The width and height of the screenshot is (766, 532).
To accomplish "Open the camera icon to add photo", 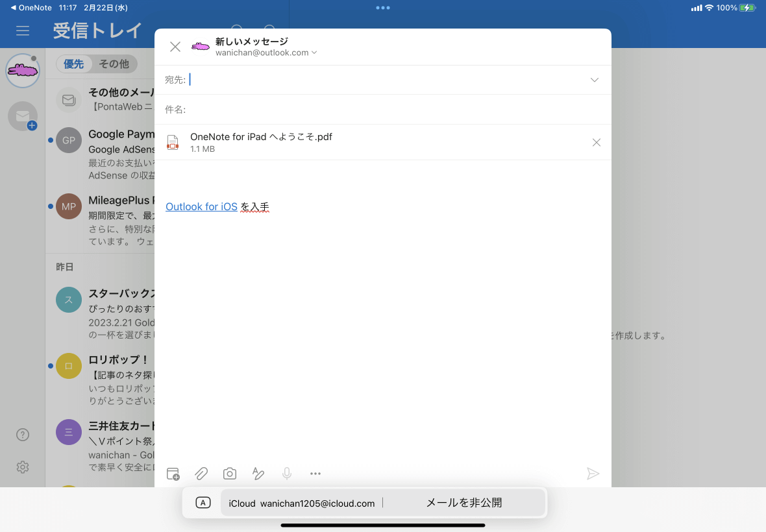I will (230, 474).
